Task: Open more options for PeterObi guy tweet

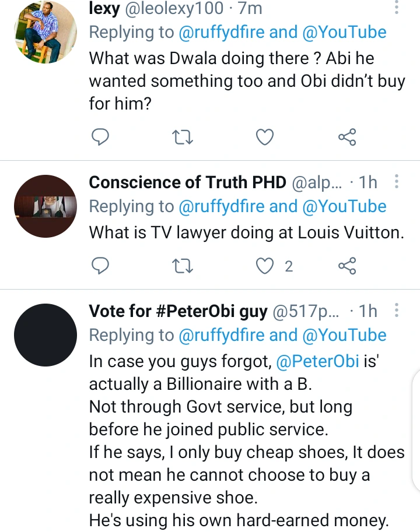Action: (397, 311)
